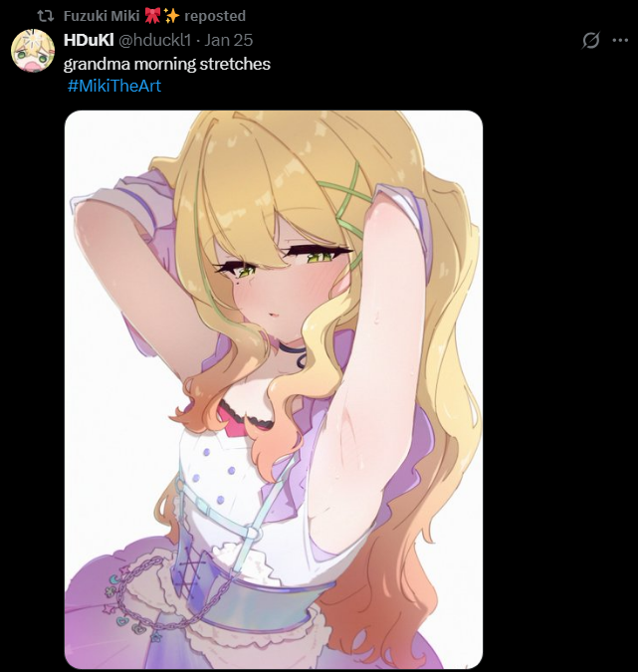The height and width of the screenshot is (672, 638).
Task: Click the grandma morning stretches post text
Action: tap(167, 64)
